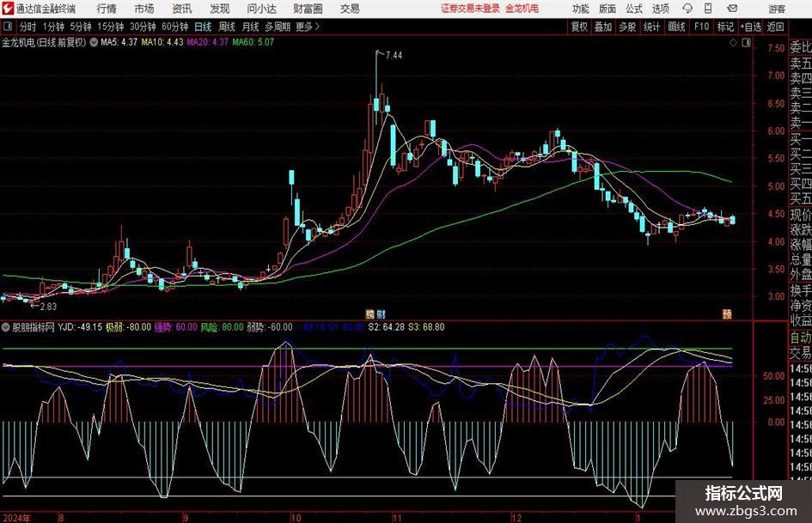Image resolution: width=812 pixels, height=523 pixels.
Task: Click the 榜 badge under the chart
Action: pos(369,314)
